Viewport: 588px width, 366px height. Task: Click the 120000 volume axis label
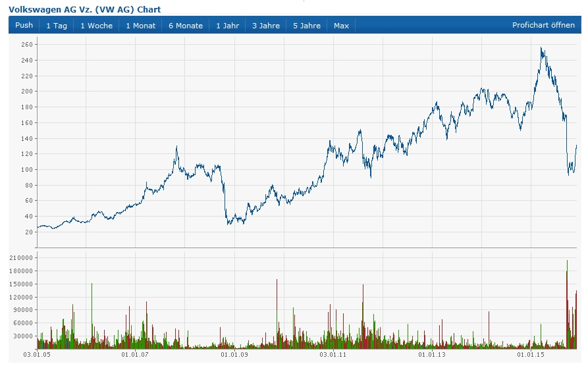(x=21, y=298)
